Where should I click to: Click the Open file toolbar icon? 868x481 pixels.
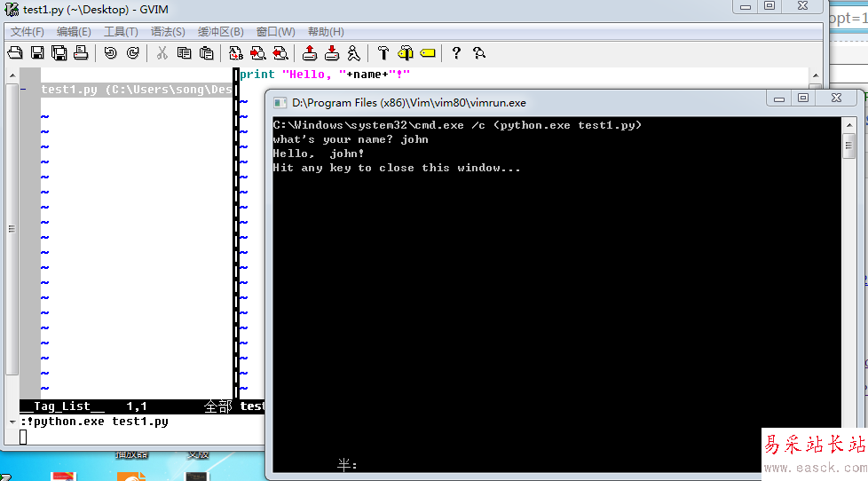pos(15,53)
